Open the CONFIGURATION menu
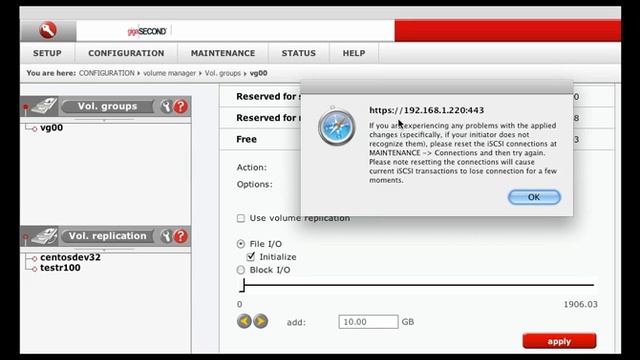640x360 pixels. click(x=126, y=53)
